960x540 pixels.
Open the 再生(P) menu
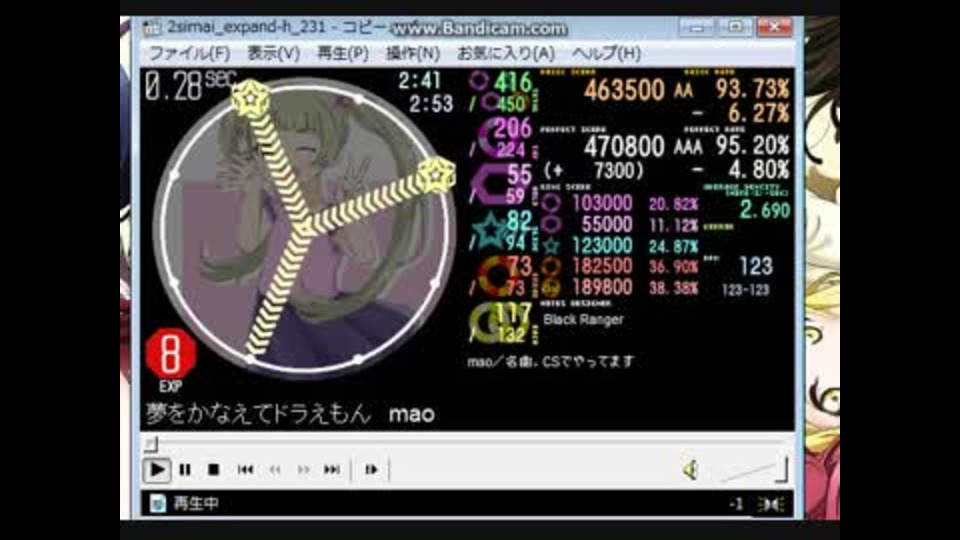coord(342,53)
